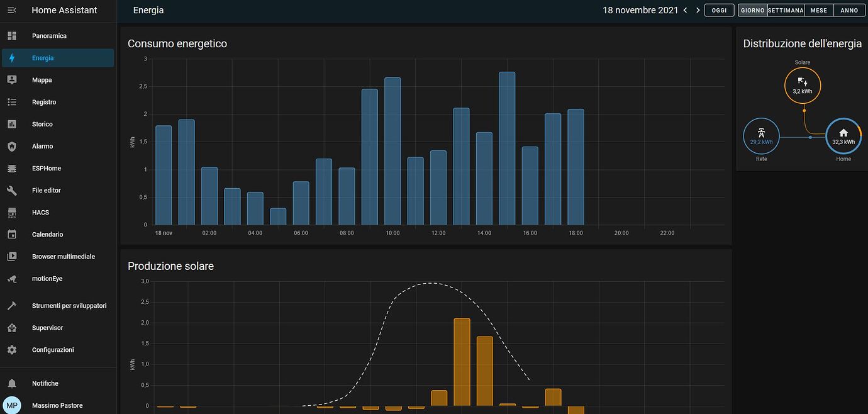
Task: Click the Solare 3,2 kWh circle
Action: (x=802, y=86)
